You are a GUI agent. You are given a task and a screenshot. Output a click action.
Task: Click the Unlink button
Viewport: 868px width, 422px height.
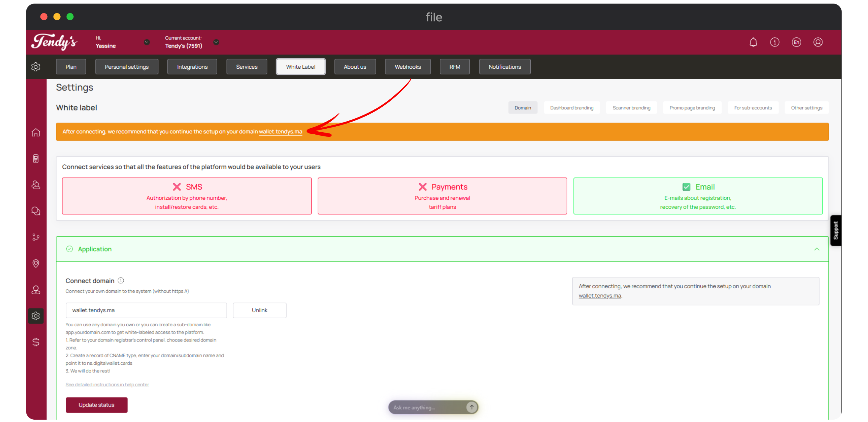[260, 310]
